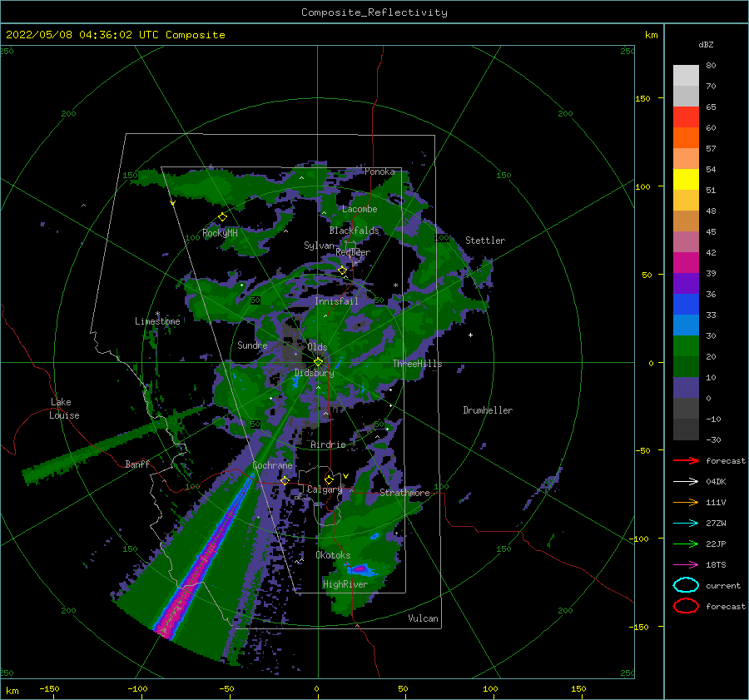Viewport: 749px width, 700px height.
Task: Click the HighRiver label
Action: [345, 584]
